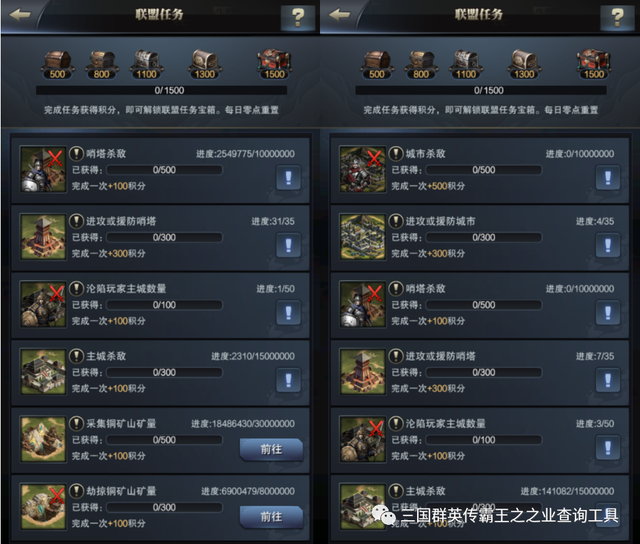This screenshot has height=544, width=640.
Task: Select the 800-point chest on right panel
Action: pos(421,64)
